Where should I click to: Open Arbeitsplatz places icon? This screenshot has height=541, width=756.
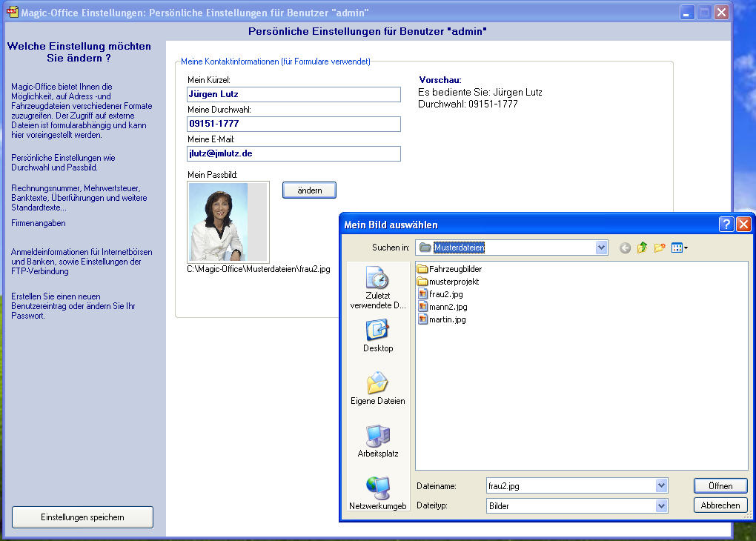coord(378,441)
